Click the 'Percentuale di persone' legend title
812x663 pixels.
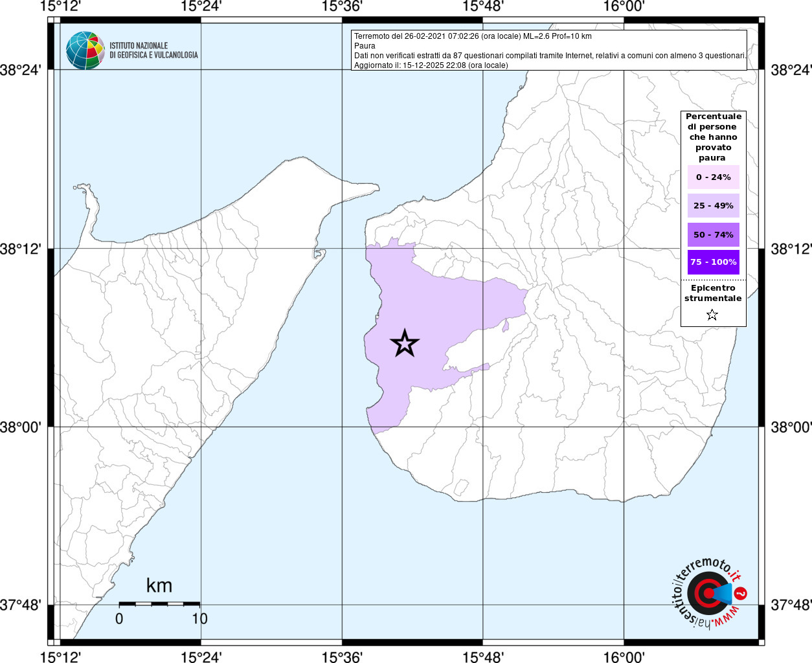[712, 137]
